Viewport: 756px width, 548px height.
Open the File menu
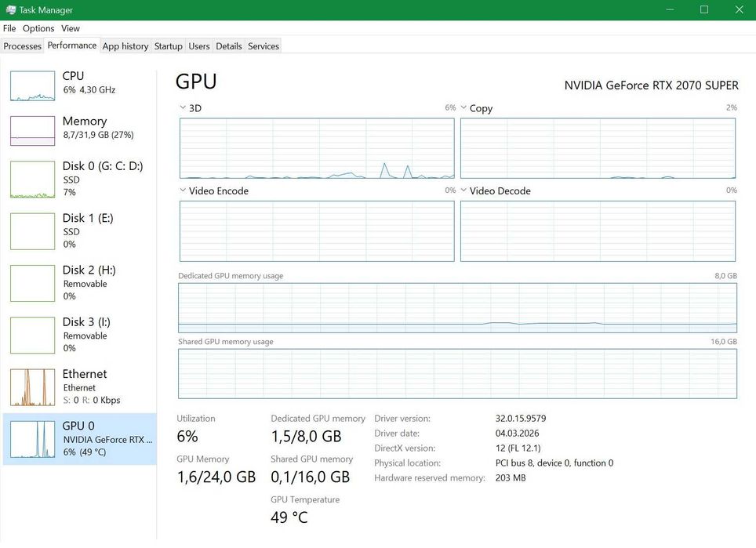coord(9,28)
